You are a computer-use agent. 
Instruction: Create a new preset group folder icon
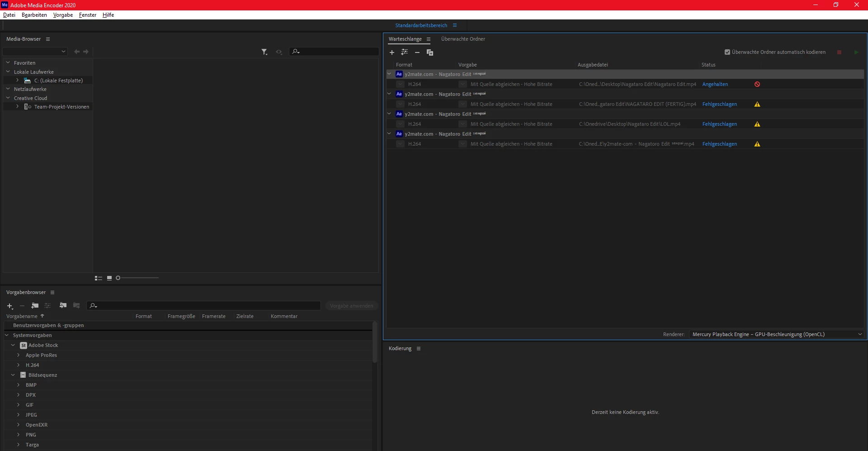(x=35, y=306)
